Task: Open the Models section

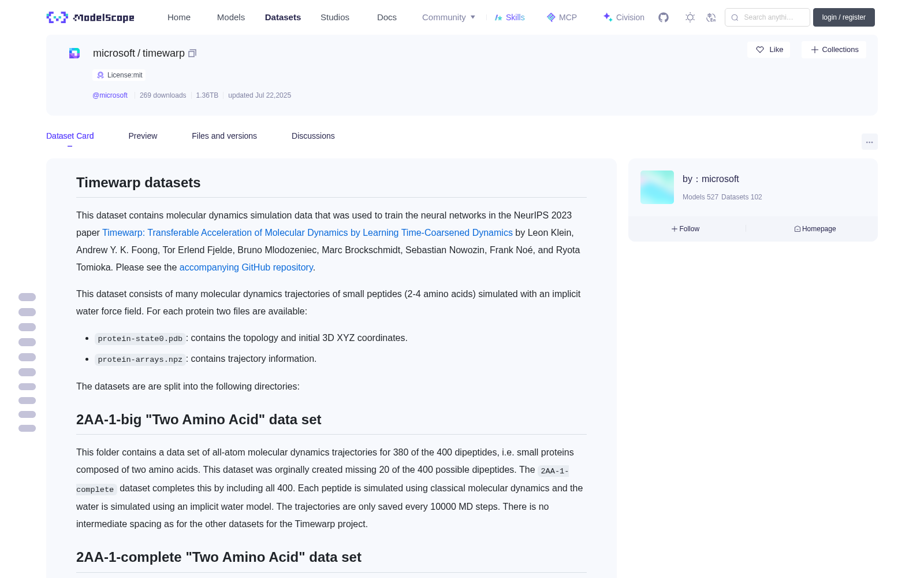Action: coord(231,17)
